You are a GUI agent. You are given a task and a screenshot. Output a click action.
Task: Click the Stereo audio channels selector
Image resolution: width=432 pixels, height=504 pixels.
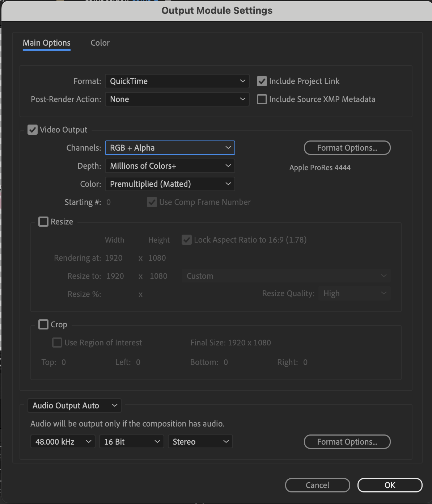tap(200, 441)
